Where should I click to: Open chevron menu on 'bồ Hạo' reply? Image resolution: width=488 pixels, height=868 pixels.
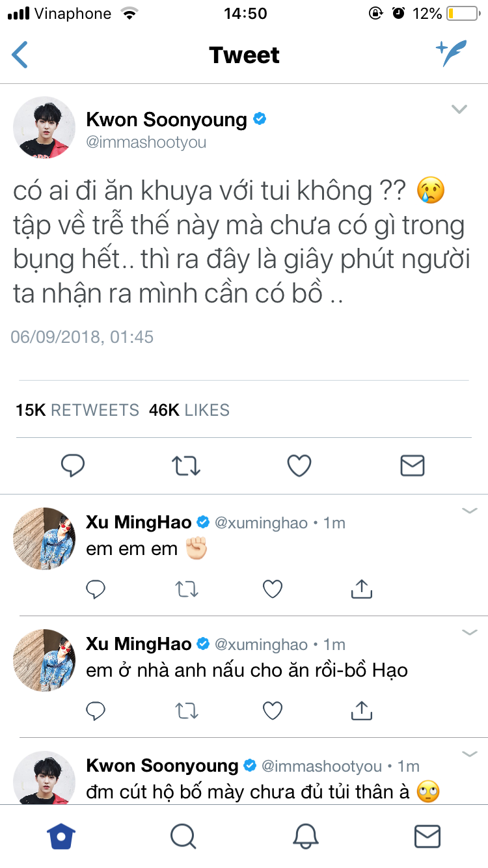click(x=470, y=632)
